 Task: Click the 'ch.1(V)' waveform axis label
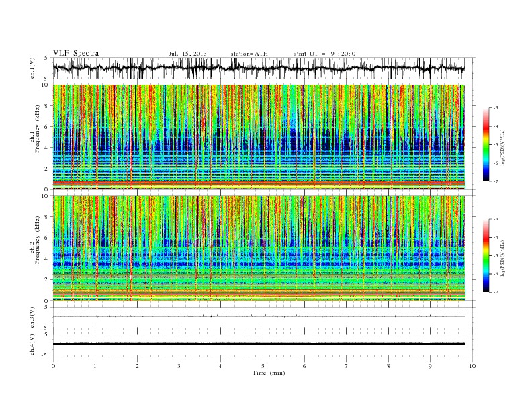(x=32, y=68)
